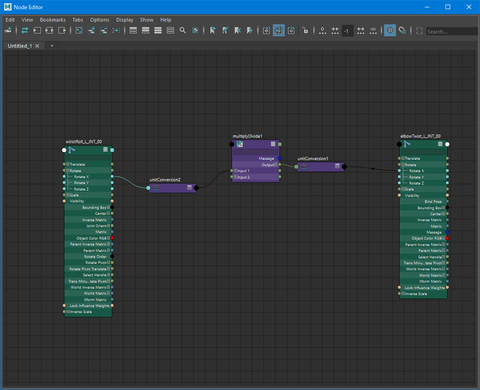This screenshot has width=480, height=390.
Task: Click the unitConversion2 node icon
Action: (156, 188)
